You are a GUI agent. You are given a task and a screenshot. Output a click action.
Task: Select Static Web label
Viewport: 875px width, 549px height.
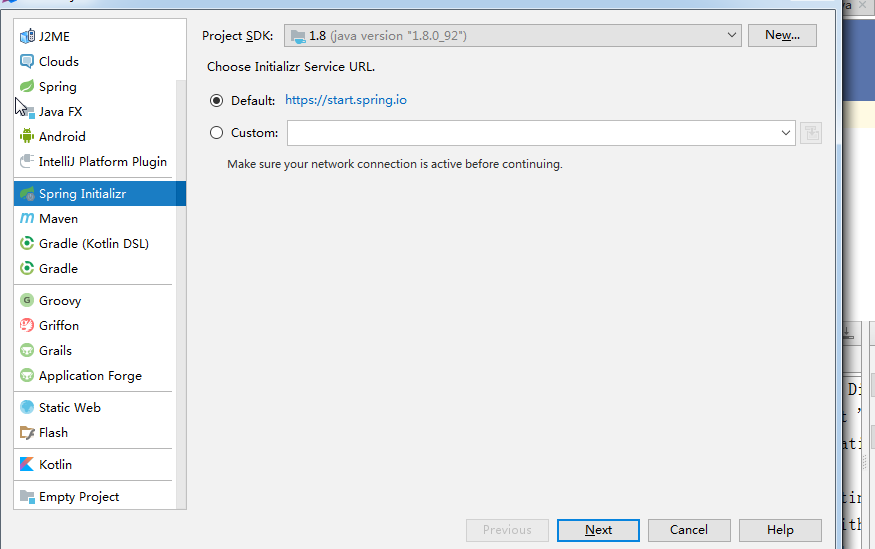click(70, 408)
